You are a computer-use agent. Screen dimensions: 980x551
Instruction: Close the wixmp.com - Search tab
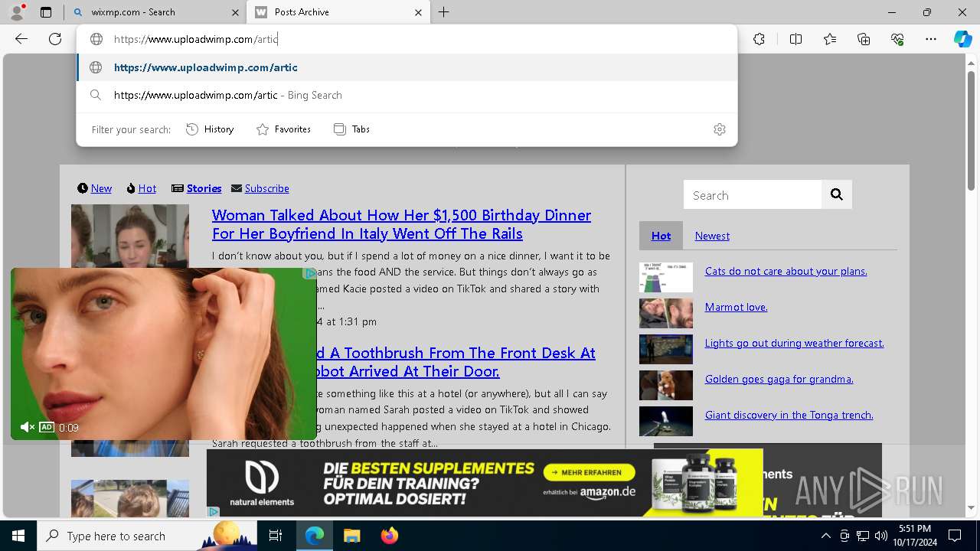234,12
